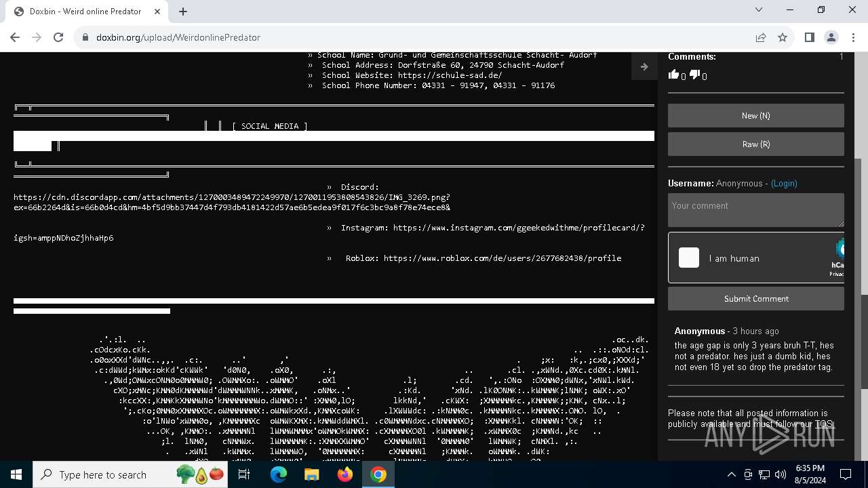The height and width of the screenshot is (488, 868).
Task: Open the Chrome profile menu
Action: click(x=831, y=37)
